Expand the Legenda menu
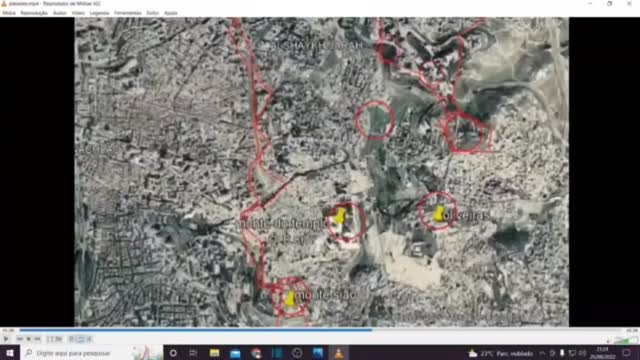Screen dimensions: 640x360 (99, 13)
